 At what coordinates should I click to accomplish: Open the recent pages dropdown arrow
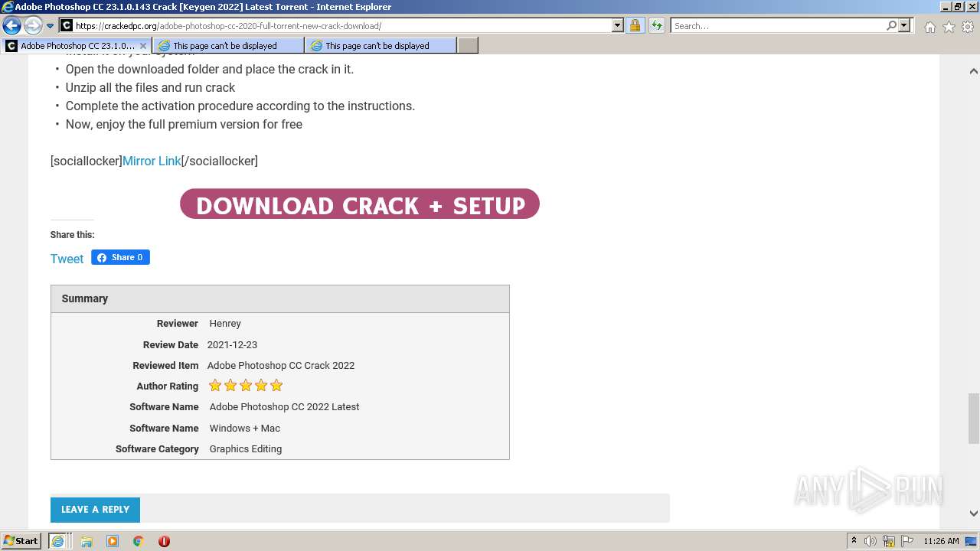click(50, 26)
